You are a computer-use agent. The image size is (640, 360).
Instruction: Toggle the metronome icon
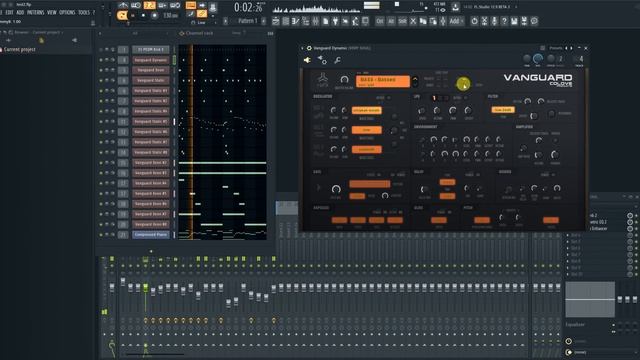123,5
